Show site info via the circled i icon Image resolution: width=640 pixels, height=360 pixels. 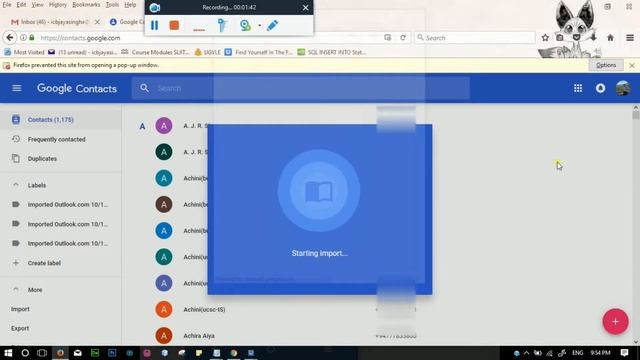23,38
